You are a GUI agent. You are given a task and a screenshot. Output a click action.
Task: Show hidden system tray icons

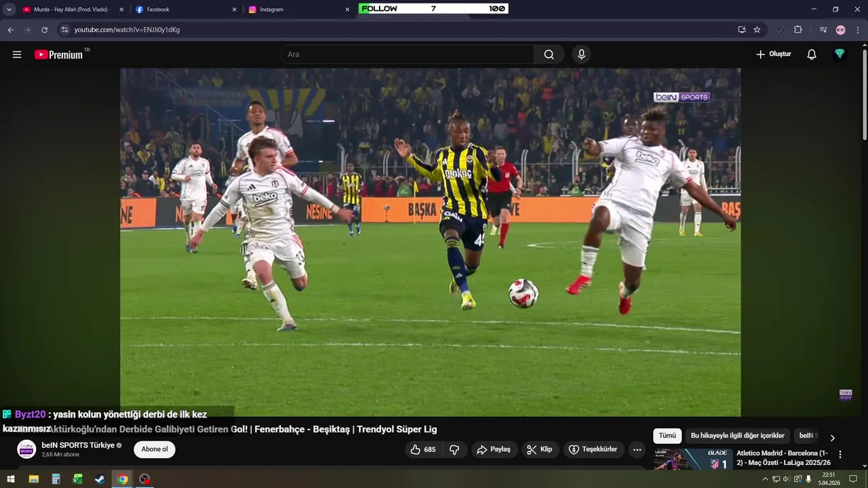pyautogui.click(x=765, y=479)
